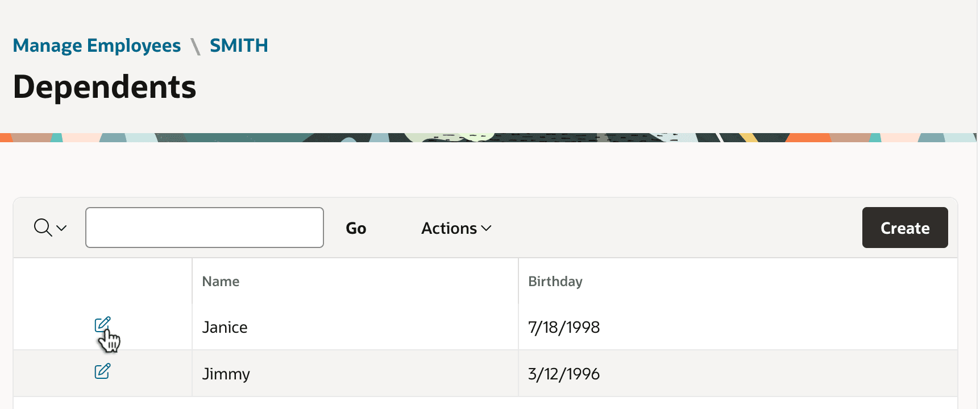The height and width of the screenshot is (409, 980).
Task: Open the Birthday column header menu
Action: coord(555,282)
